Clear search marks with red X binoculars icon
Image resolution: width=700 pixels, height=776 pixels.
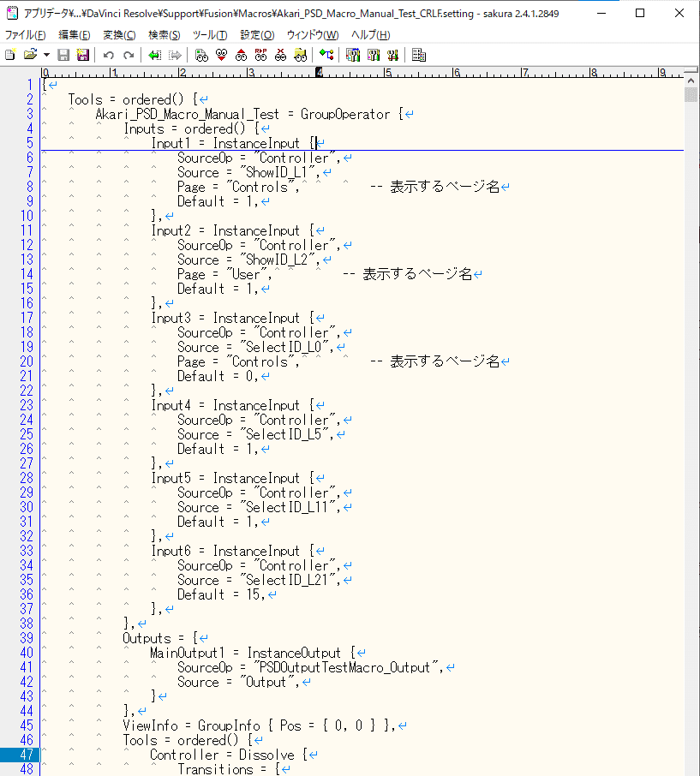click(281, 55)
